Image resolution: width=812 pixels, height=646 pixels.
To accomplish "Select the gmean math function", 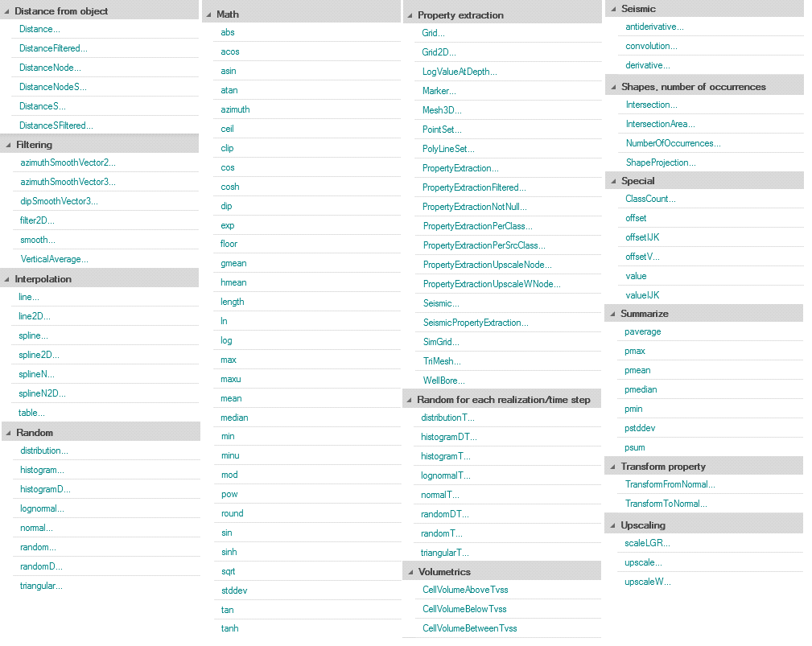I will click(233, 263).
